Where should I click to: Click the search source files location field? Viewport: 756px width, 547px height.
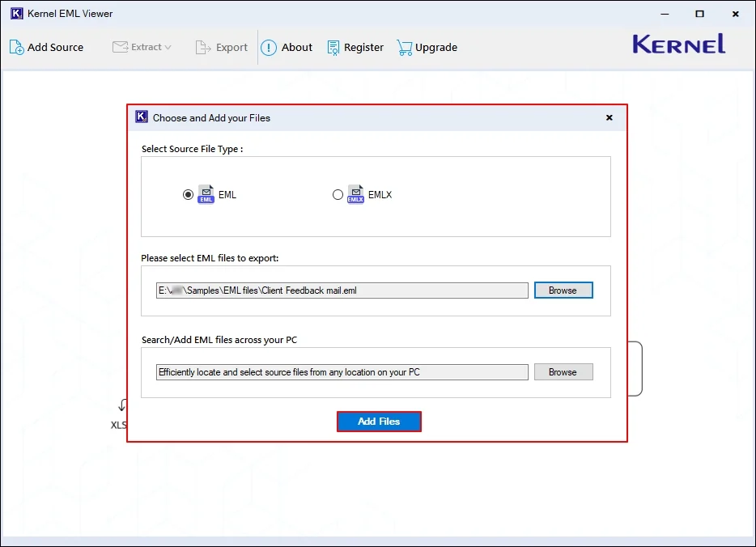pos(342,372)
